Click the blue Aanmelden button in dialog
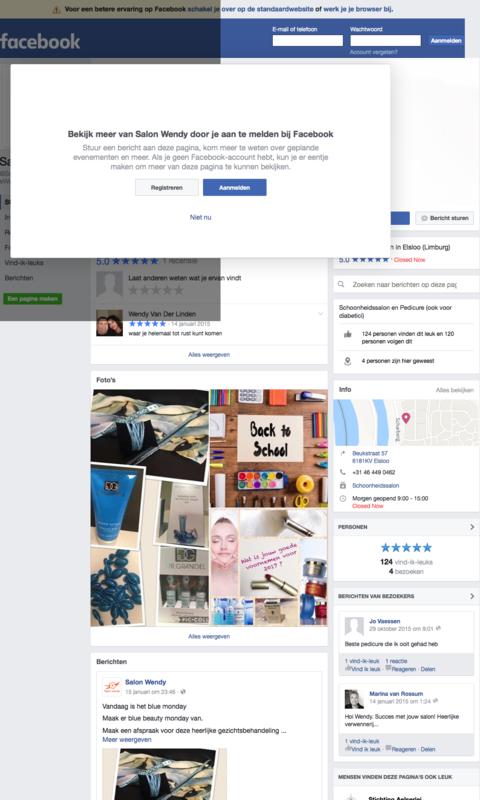The width and height of the screenshot is (480, 800). (235, 188)
